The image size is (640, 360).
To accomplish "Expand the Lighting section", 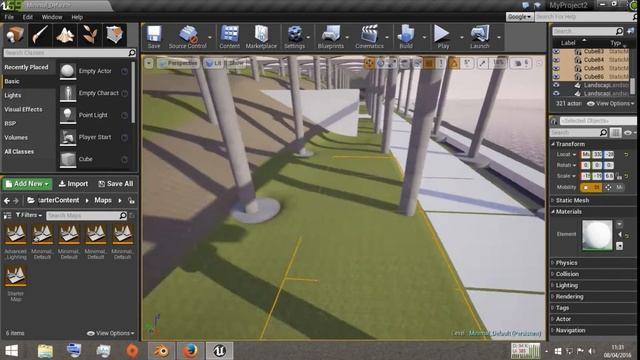I will point(567,285).
